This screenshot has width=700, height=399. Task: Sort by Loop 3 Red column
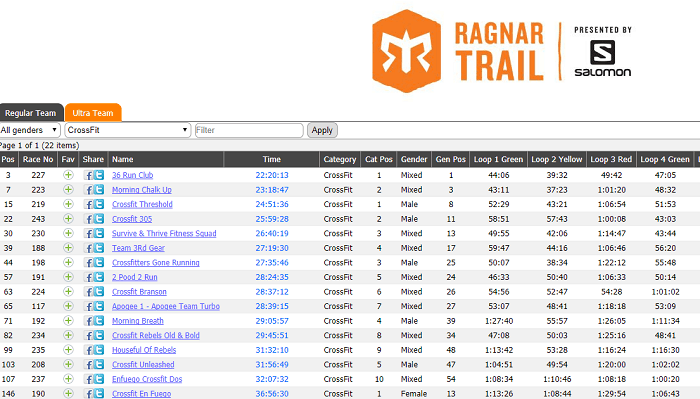(611, 159)
